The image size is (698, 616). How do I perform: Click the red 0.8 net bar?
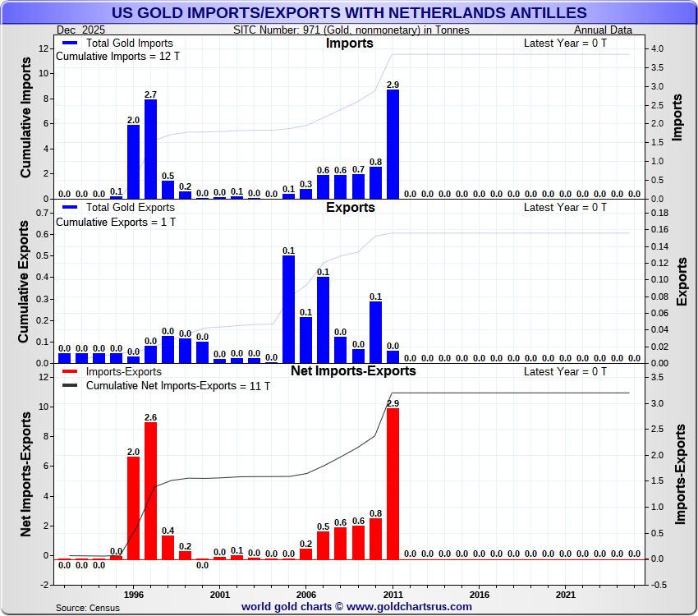click(375, 539)
